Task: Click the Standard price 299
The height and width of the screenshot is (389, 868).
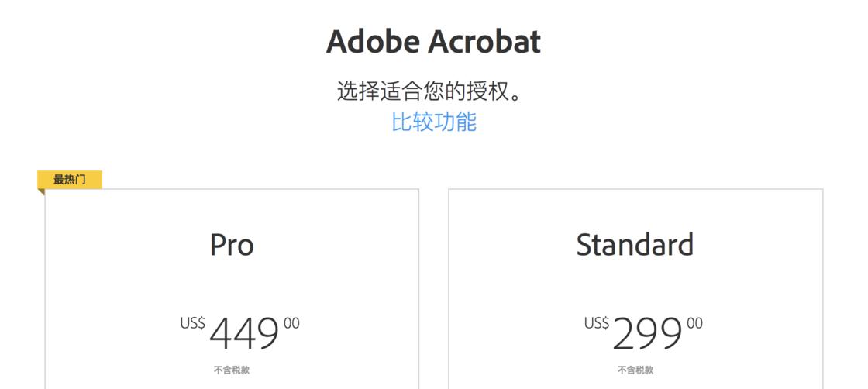Action: [647, 333]
